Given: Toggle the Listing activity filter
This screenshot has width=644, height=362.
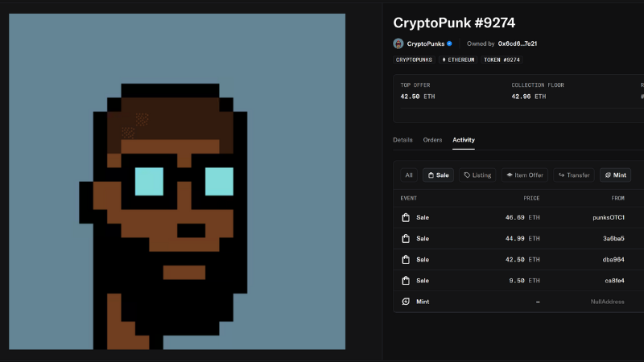Looking at the screenshot, I should tap(477, 175).
